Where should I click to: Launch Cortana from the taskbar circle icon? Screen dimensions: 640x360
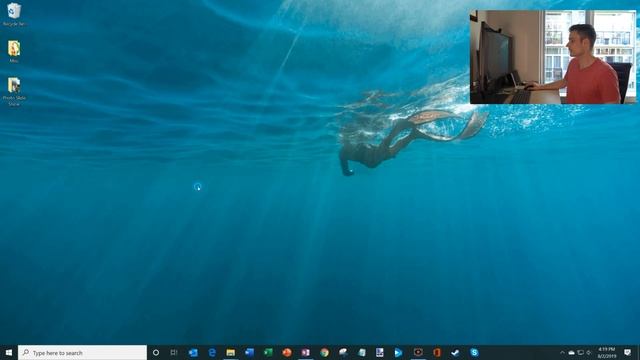[156, 353]
